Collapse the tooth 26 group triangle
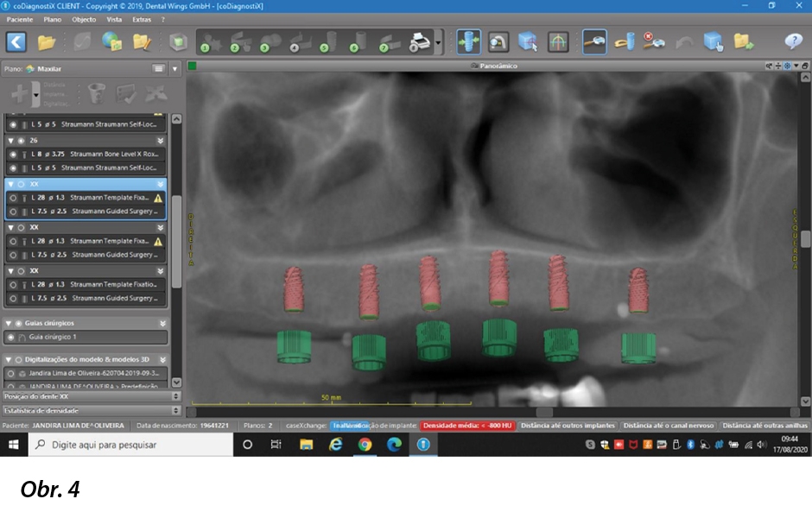The width and height of the screenshot is (812, 518). coord(10,141)
